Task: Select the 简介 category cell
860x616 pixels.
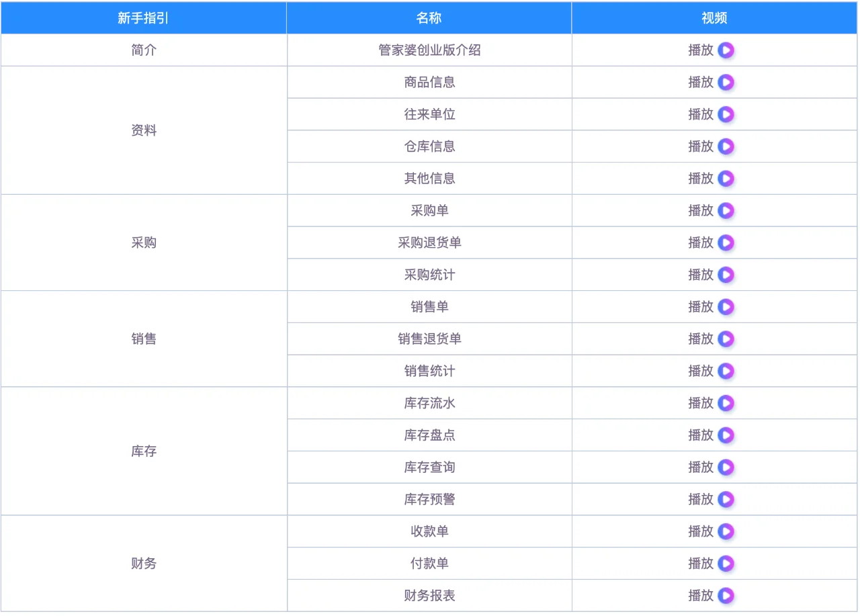Action: click(144, 50)
